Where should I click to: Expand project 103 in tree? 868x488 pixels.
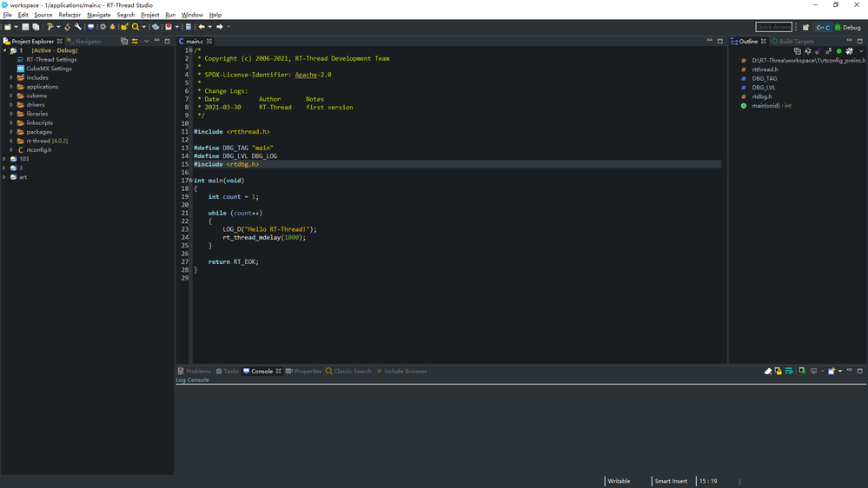click(x=4, y=159)
